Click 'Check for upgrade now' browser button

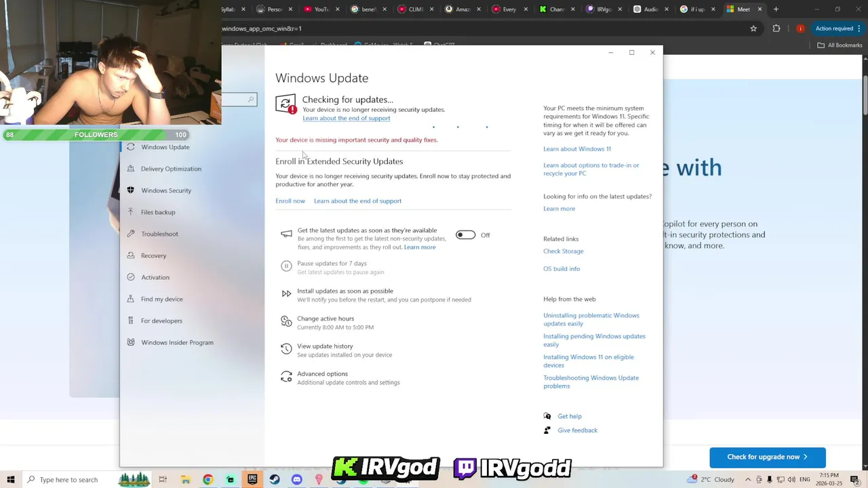(x=768, y=457)
